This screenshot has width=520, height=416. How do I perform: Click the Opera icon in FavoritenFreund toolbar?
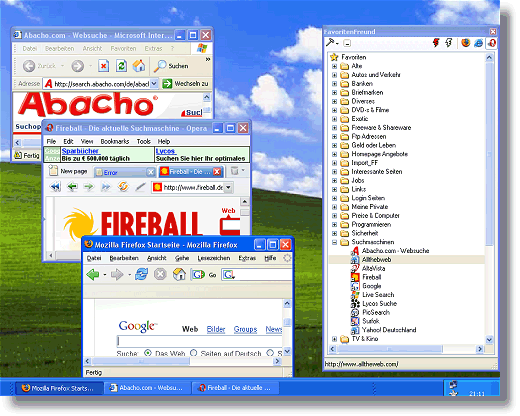(492, 43)
